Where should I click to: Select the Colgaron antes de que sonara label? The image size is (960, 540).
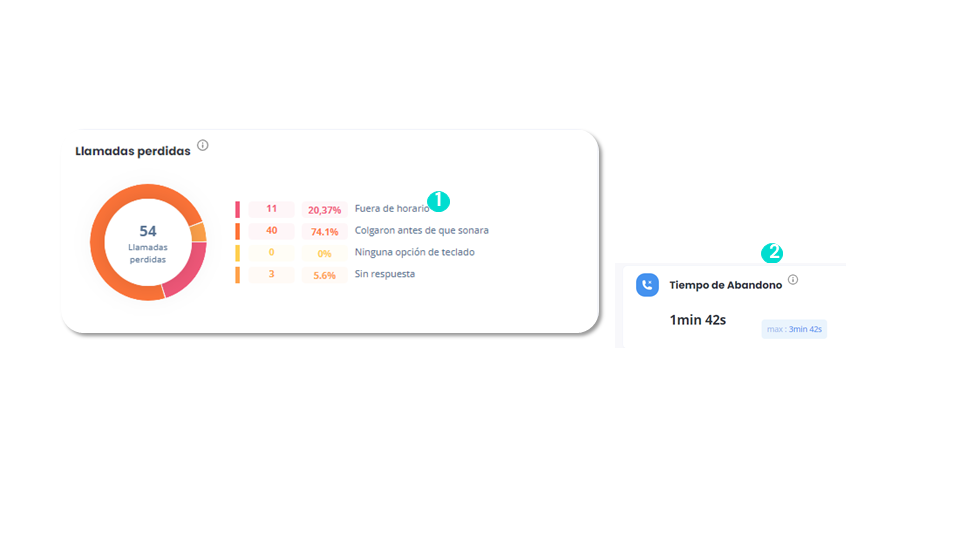point(422,230)
